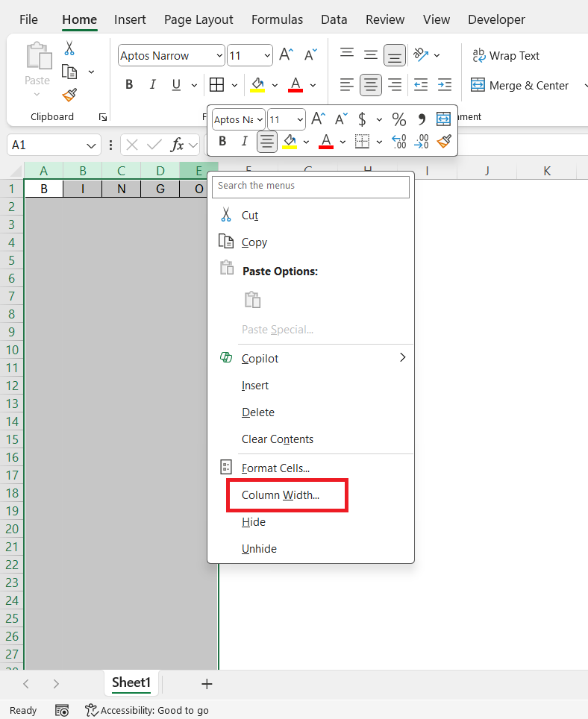Open the Developer tab
Screen dimensions: 588x719
[496, 19]
